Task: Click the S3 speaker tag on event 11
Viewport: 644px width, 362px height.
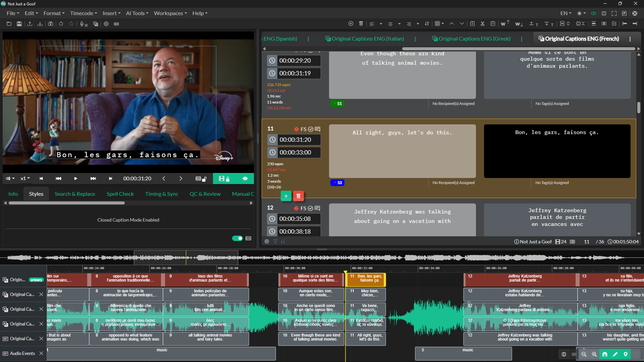Action: pyautogui.click(x=337, y=183)
